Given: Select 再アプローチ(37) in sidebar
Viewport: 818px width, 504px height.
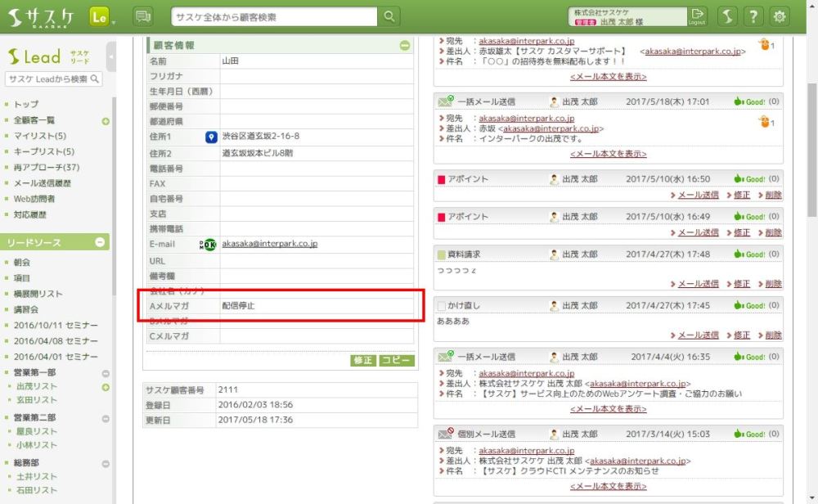Looking at the screenshot, I should click(x=47, y=168).
